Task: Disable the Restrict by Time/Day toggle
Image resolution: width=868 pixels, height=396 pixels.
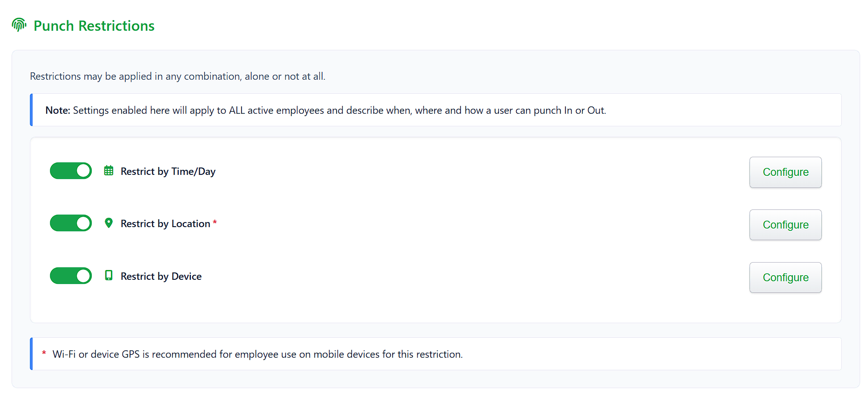Action: (71, 171)
